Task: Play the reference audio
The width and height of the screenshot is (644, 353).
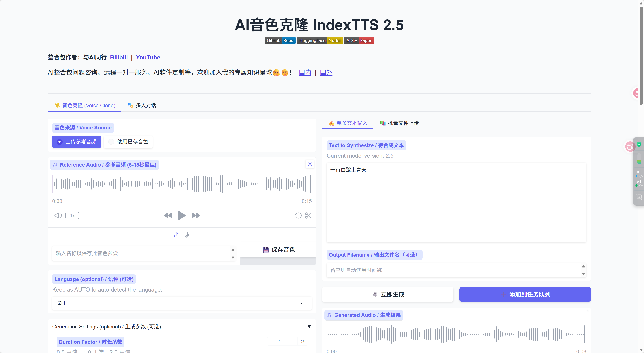Action: [x=182, y=216]
